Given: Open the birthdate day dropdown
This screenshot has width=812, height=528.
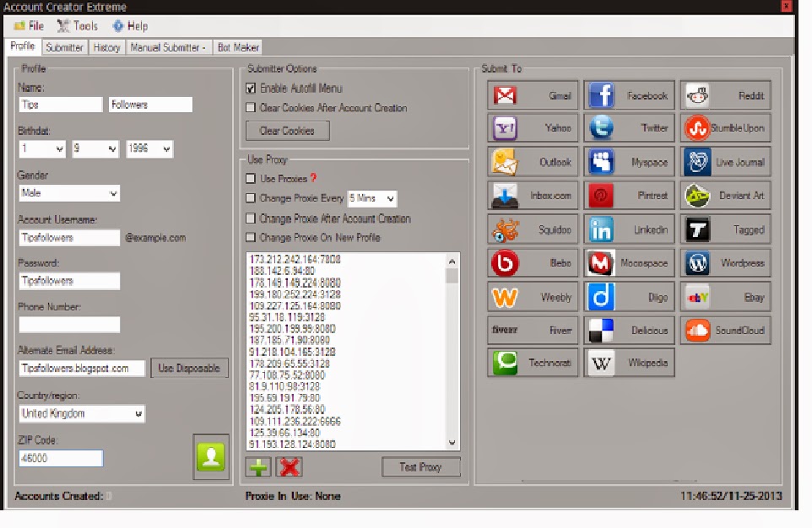Looking at the screenshot, I should [42, 149].
